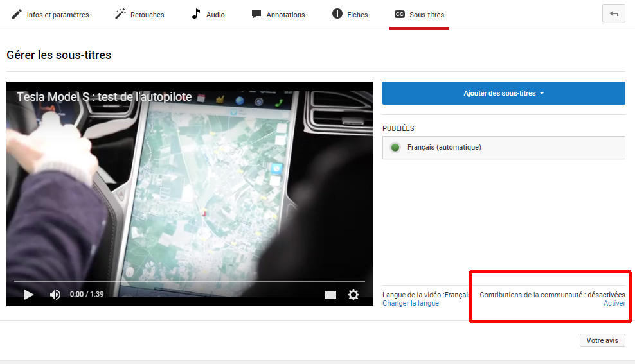Screen dimensions: 635x364
Task: Click the Changer la langue link
Action: click(x=411, y=303)
